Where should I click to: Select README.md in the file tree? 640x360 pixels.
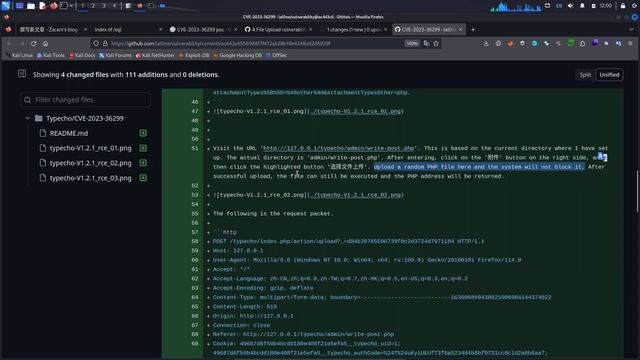point(69,133)
